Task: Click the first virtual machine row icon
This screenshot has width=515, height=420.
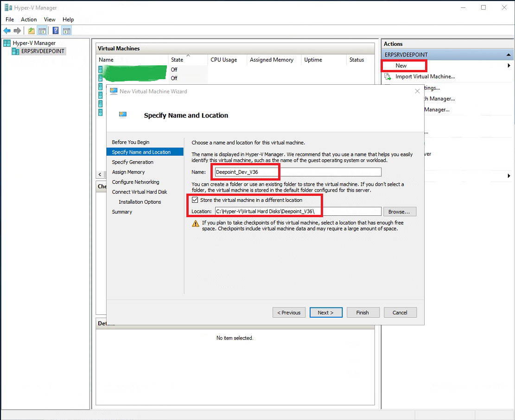Action: click(x=100, y=69)
